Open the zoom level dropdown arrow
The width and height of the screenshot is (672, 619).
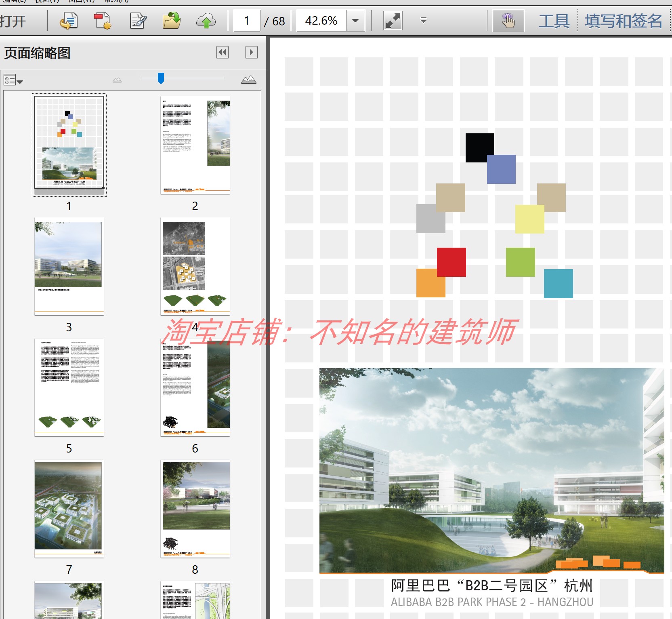[x=355, y=21]
